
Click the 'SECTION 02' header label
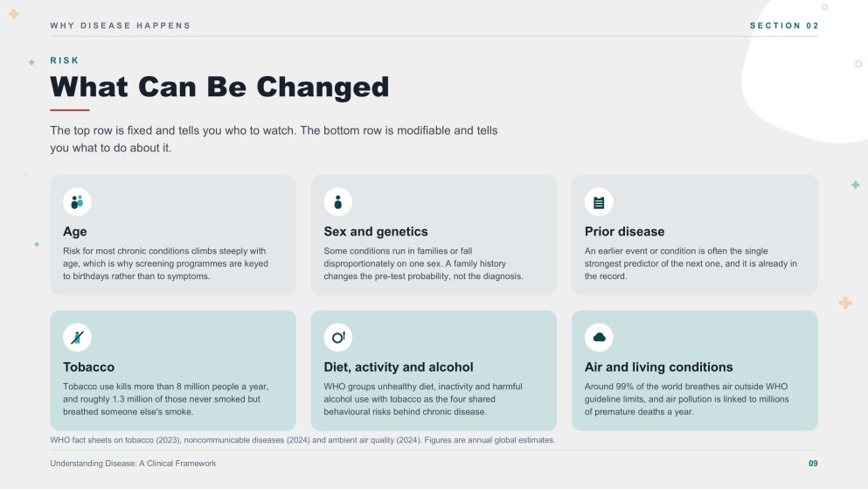784,25
